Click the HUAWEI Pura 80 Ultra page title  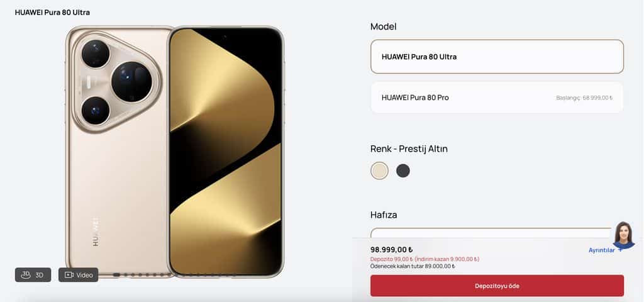click(x=52, y=13)
